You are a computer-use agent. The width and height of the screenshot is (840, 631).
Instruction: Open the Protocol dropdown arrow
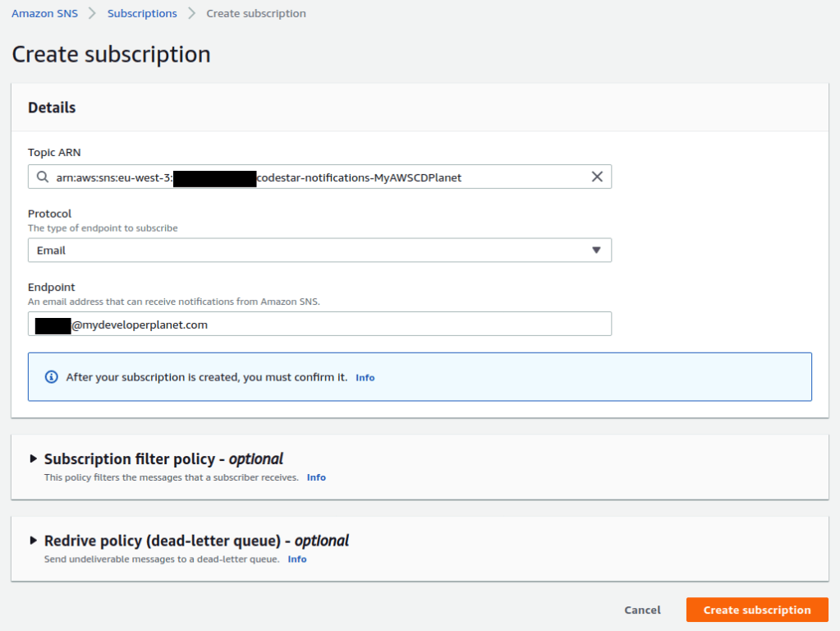click(596, 251)
